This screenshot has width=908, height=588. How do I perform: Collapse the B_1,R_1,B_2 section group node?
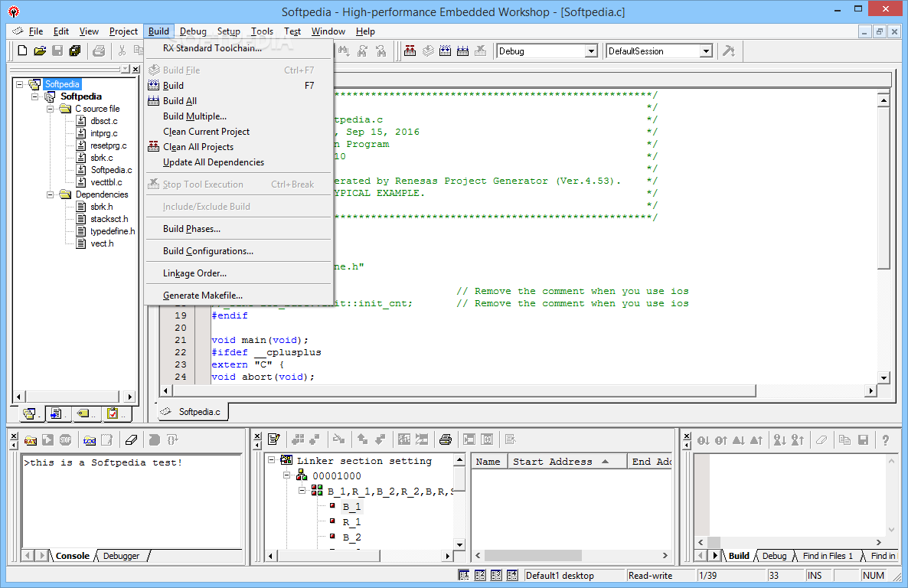302,490
